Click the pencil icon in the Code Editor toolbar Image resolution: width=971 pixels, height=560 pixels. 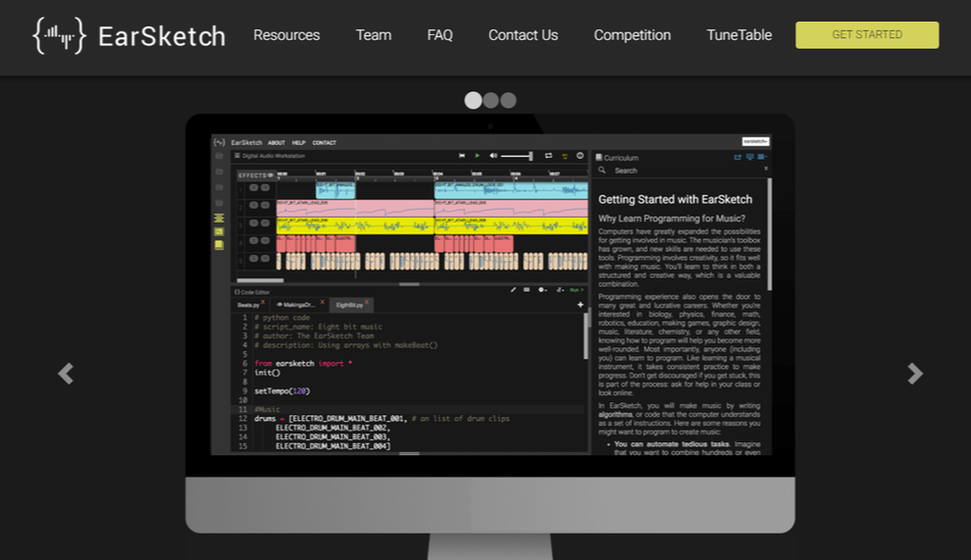(513, 290)
